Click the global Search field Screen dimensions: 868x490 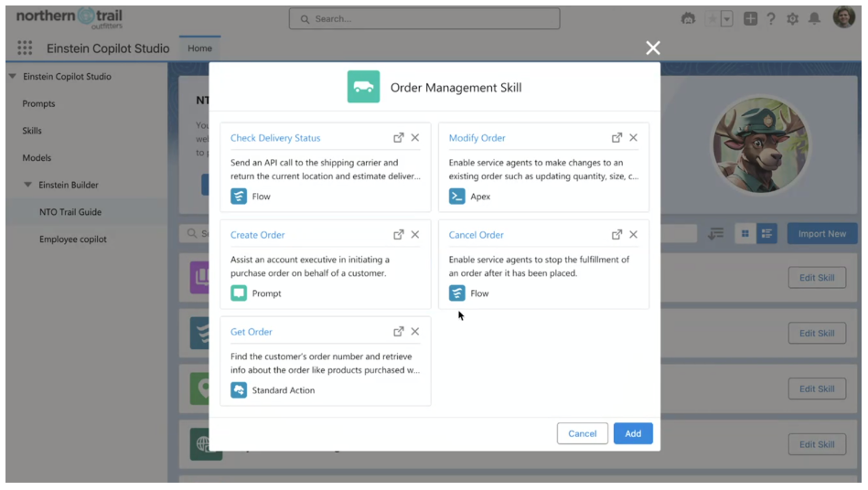point(424,19)
